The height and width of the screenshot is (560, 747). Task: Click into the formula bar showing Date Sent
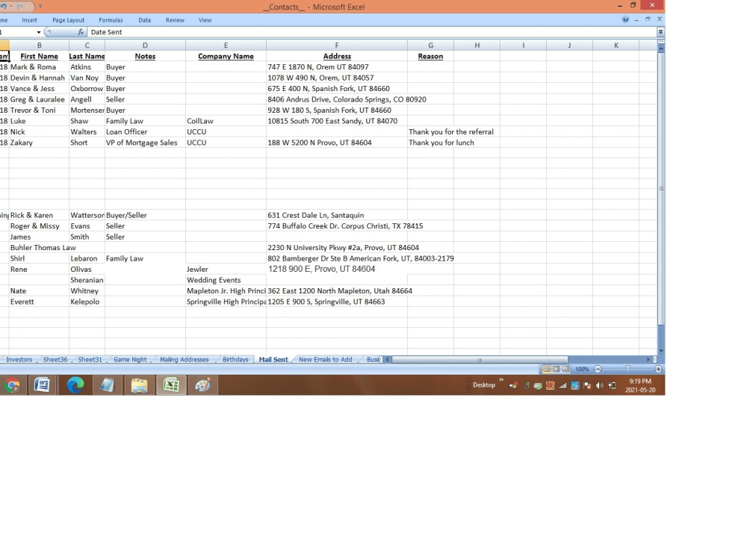coord(371,32)
